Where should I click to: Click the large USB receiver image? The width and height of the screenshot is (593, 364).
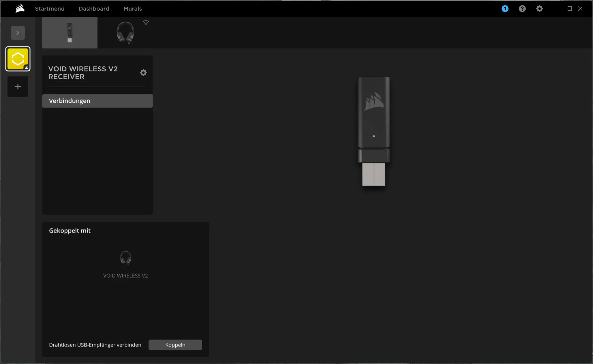point(374,131)
